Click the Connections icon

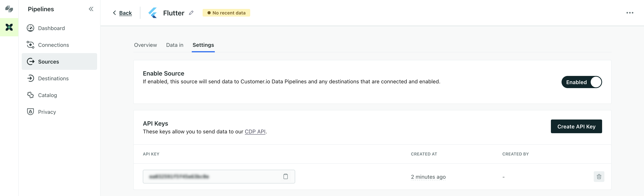pyautogui.click(x=30, y=45)
